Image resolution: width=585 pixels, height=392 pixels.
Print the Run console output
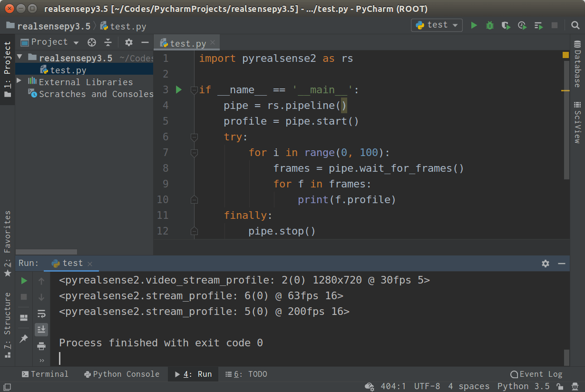click(x=41, y=346)
